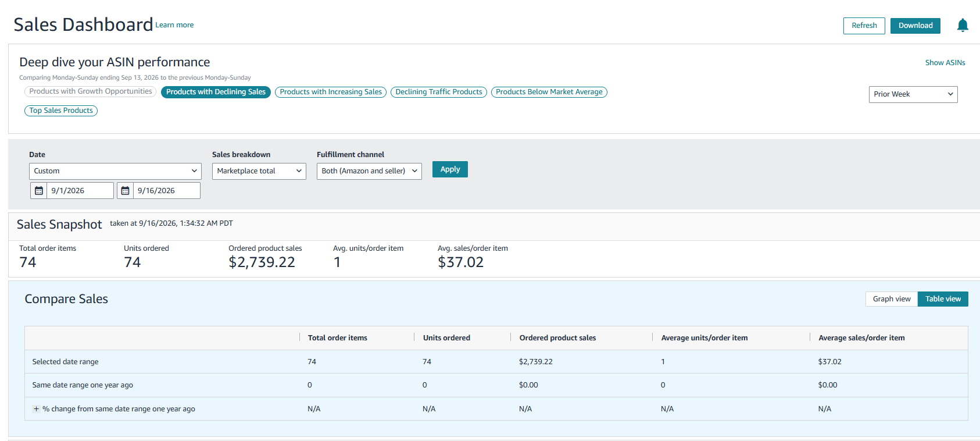The width and height of the screenshot is (980, 441).
Task: Click the Same date range one year ago label
Action: click(x=83, y=385)
